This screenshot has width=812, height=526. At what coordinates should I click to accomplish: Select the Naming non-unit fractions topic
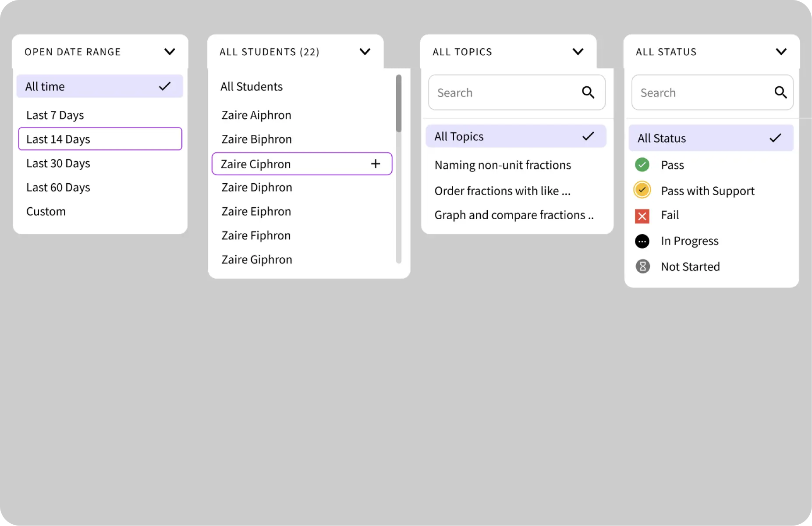(x=503, y=165)
